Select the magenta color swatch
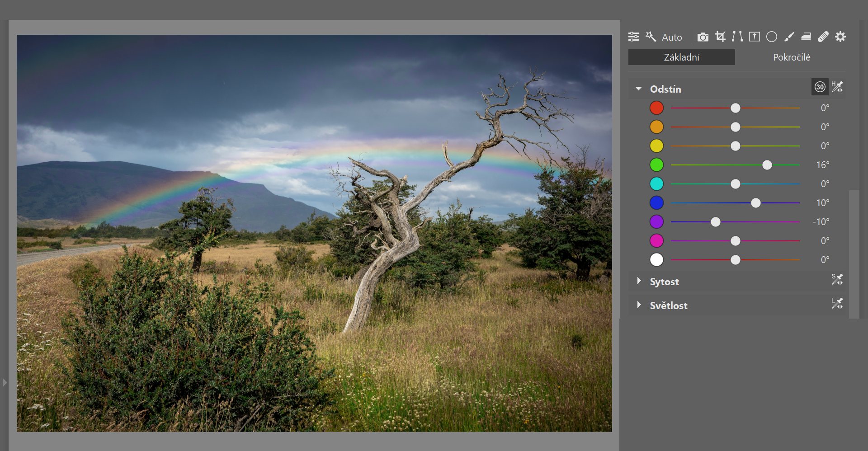 [656, 241]
